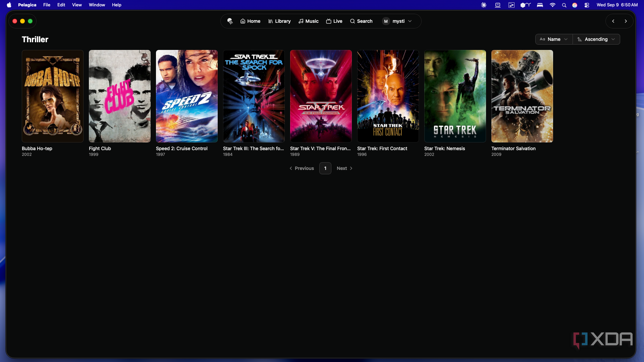The image size is (644, 362).
Task: Expand the Ascending sort order dropdown
Action: click(x=596, y=39)
